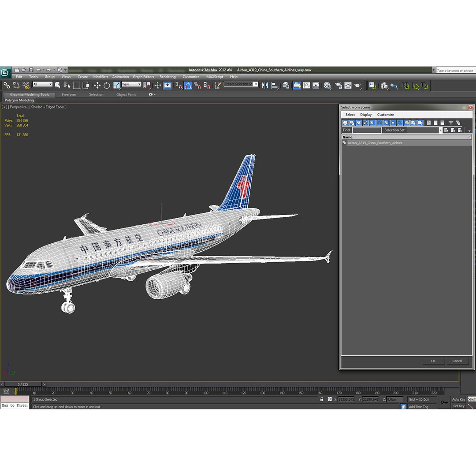Toggle Display Lights filter in dialog
This screenshot has height=476, width=476.
click(x=359, y=123)
